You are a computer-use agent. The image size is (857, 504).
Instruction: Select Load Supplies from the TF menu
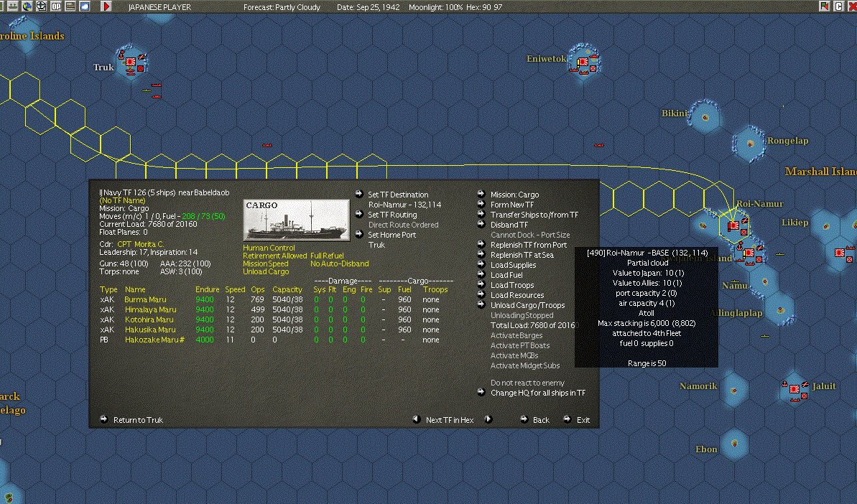click(x=513, y=265)
